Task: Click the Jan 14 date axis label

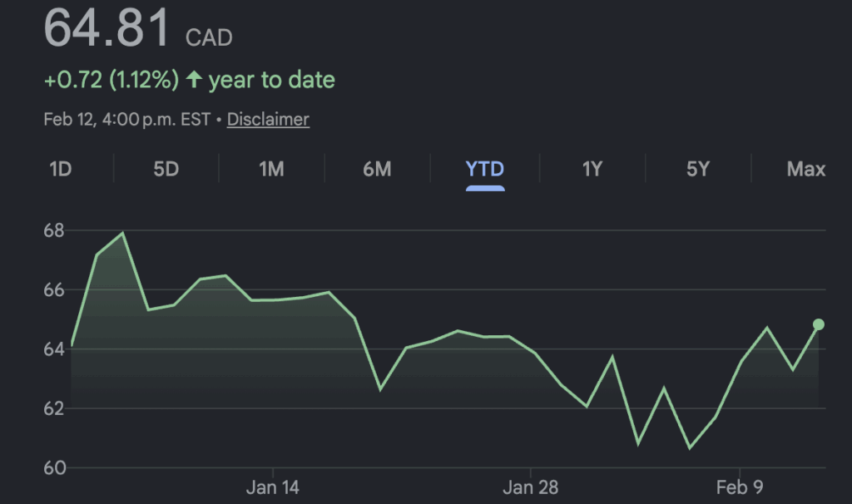Action: point(273,487)
